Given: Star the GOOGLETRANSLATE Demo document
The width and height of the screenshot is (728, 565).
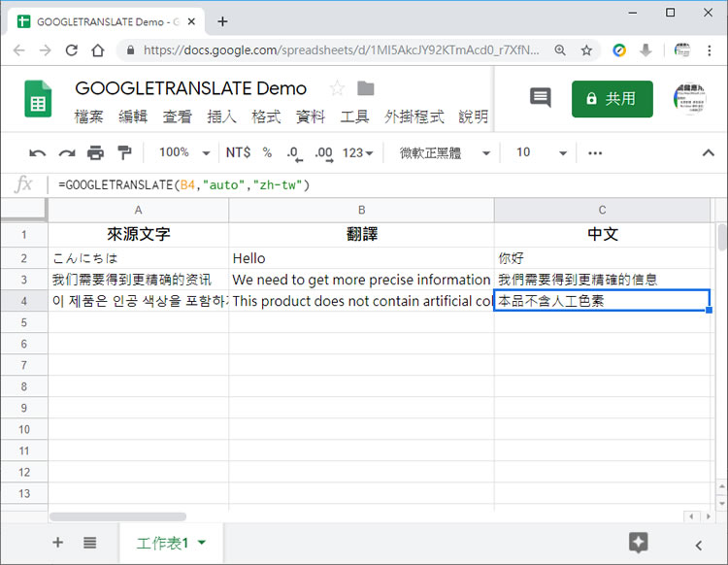Looking at the screenshot, I should tap(337, 88).
